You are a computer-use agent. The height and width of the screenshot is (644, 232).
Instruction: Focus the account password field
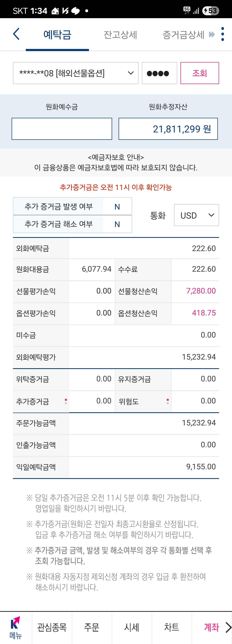(159, 73)
